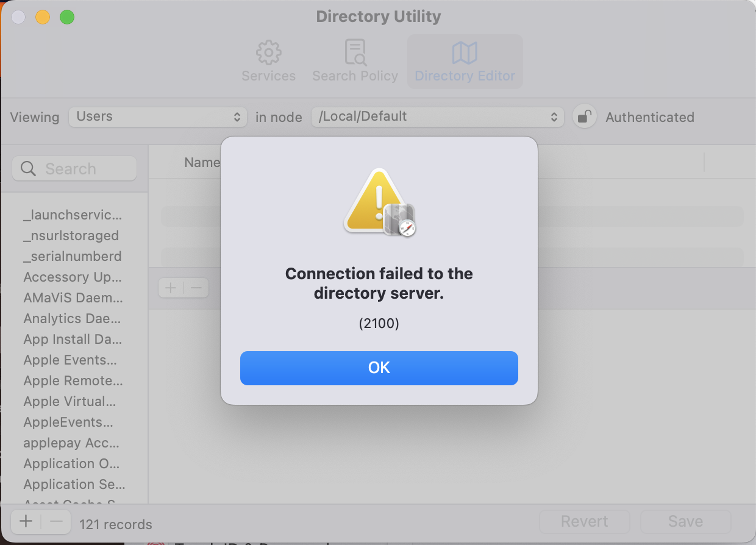Click the Save button

tap(685, 521)
